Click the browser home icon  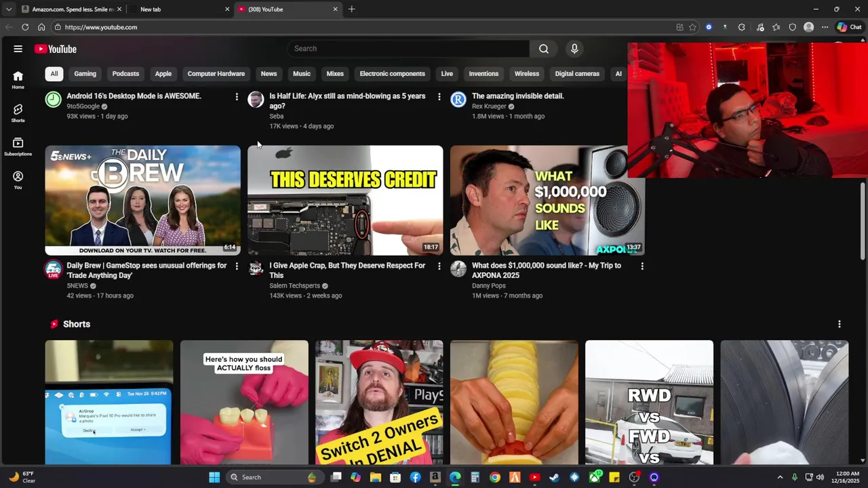coord(41,27)
